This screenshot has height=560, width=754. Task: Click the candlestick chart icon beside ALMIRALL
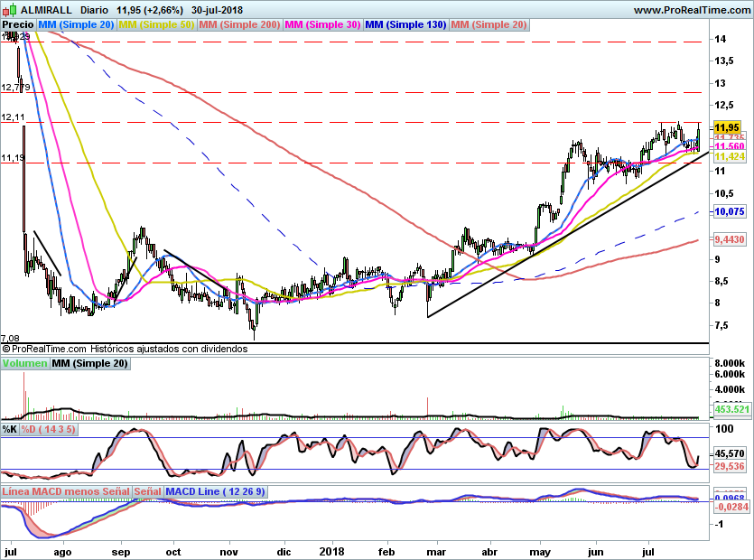(10, 9)
